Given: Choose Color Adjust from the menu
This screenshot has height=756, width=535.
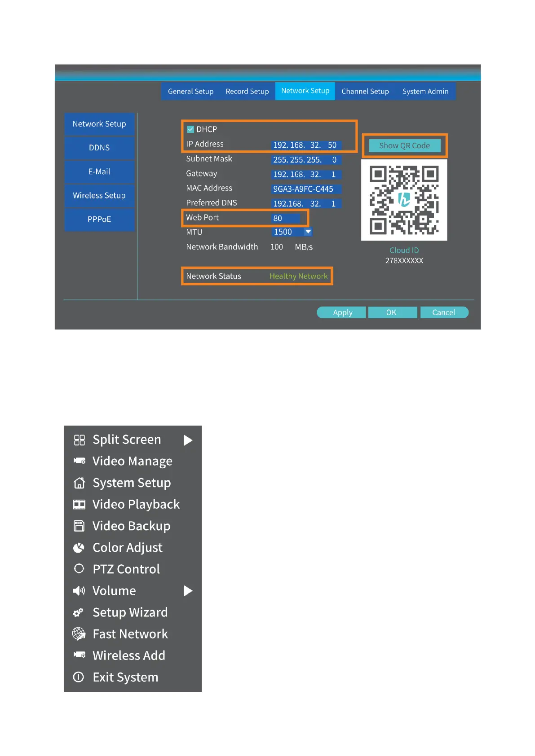Looking at the screenshot, I should (128, 548).
